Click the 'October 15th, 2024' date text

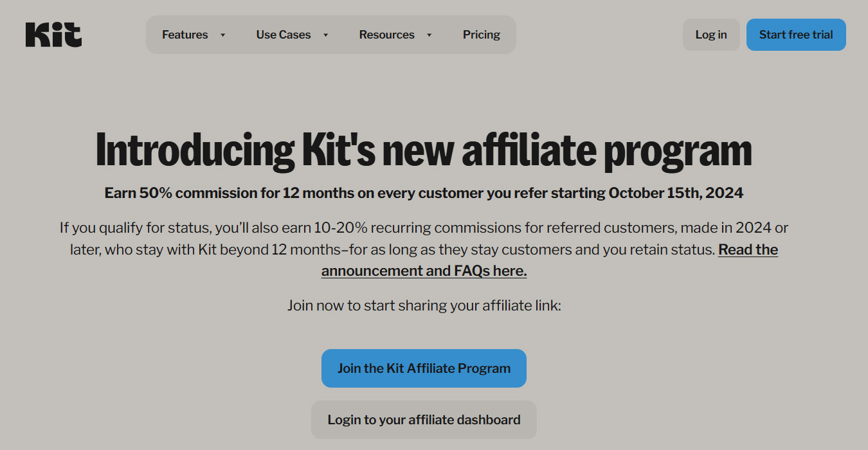(676, 193)
